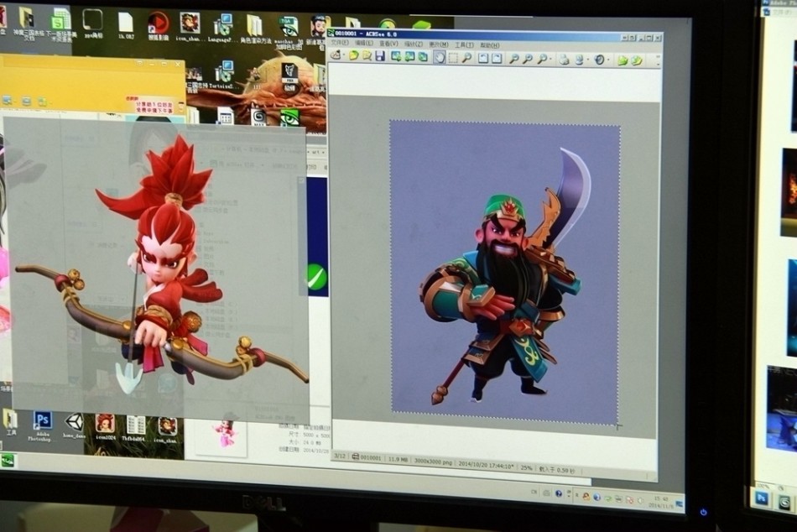Open the 编辑(E) menu in ACDSee
This screenshot has width=797, height=532.
364,44
